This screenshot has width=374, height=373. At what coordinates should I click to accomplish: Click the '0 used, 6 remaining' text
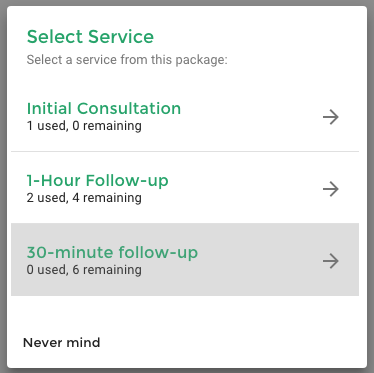tap(84, 270)
